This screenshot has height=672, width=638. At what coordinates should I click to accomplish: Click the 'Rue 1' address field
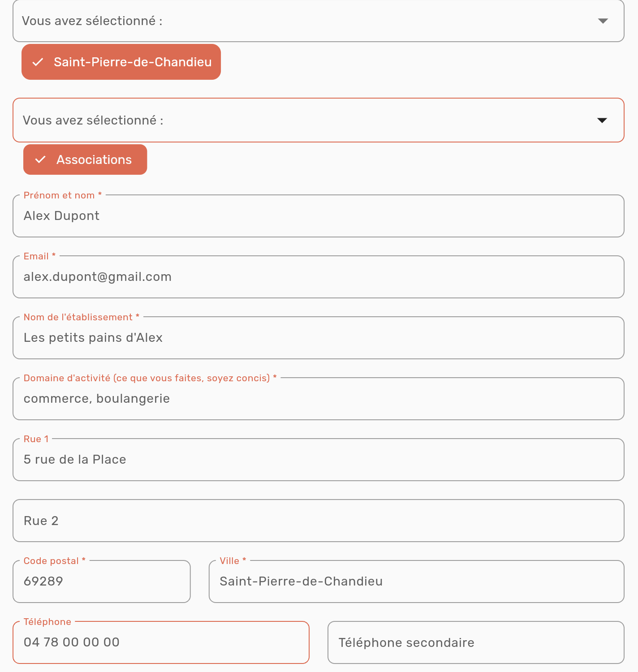pos(319,460)
